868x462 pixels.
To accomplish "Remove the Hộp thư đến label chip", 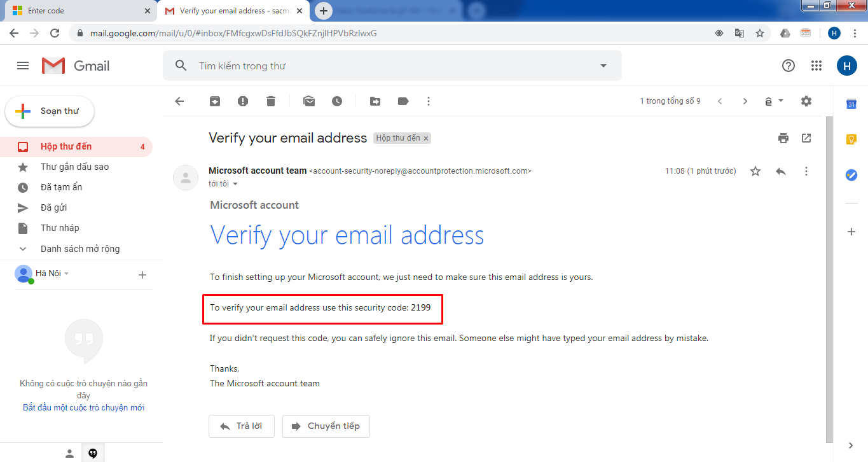I will pos(426,138).
